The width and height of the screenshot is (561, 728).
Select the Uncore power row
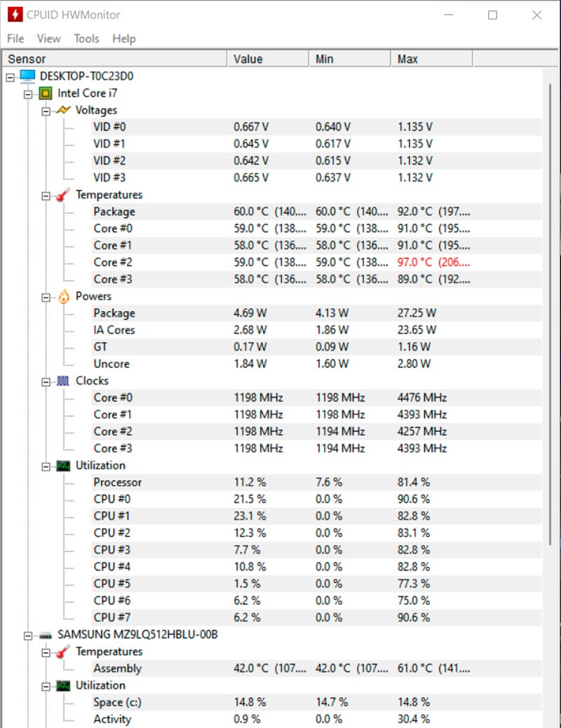click(x=317, y=364)
